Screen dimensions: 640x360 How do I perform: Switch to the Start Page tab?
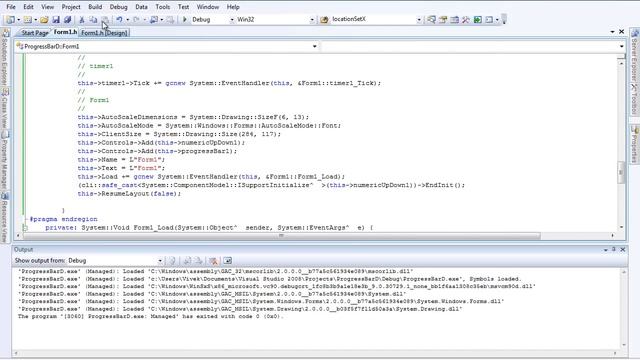(x=34, y=33)
